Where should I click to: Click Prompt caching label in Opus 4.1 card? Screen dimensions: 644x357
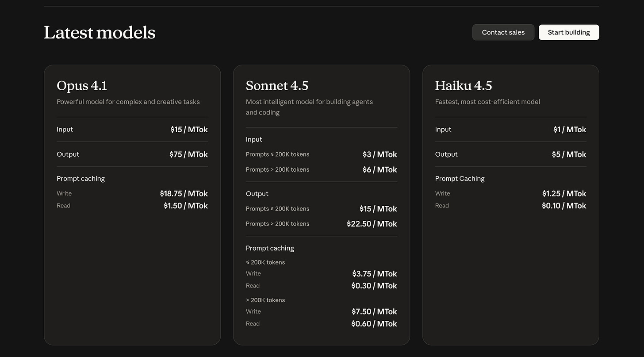tap(80, 179)
